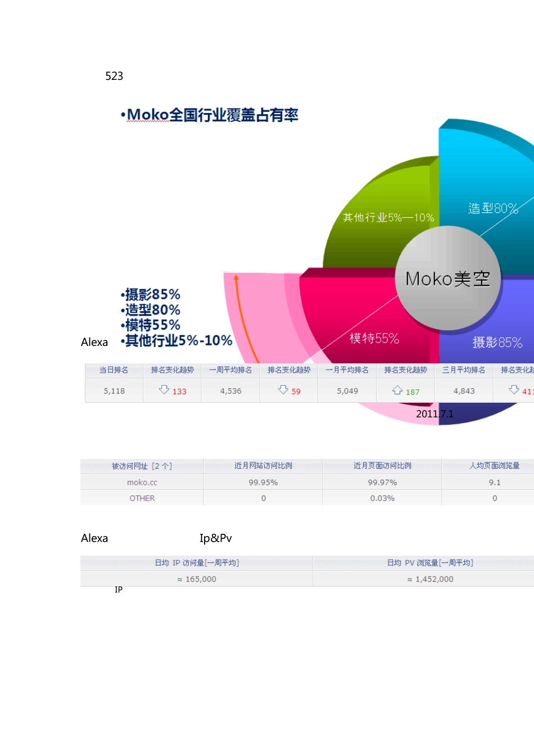Click the bullet text 造型80%

point(152,309)
